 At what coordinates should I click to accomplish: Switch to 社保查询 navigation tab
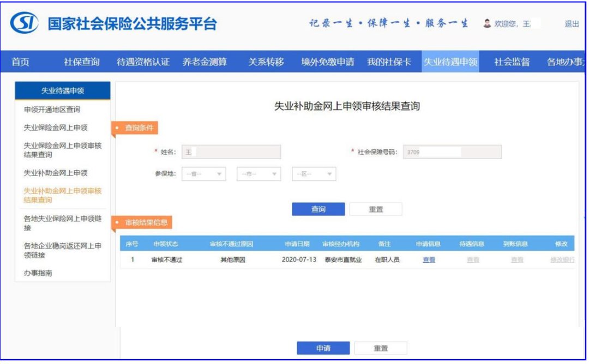(81, 62)
